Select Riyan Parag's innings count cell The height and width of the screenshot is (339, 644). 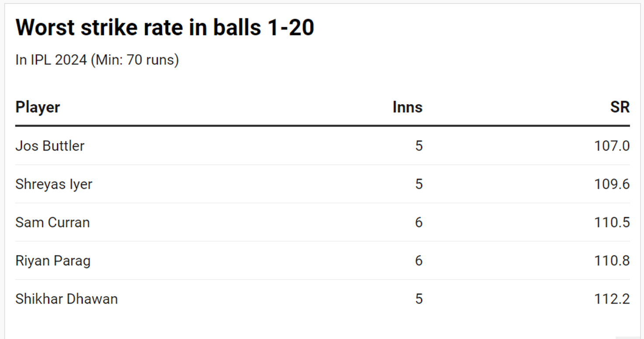tap(419, 261)
